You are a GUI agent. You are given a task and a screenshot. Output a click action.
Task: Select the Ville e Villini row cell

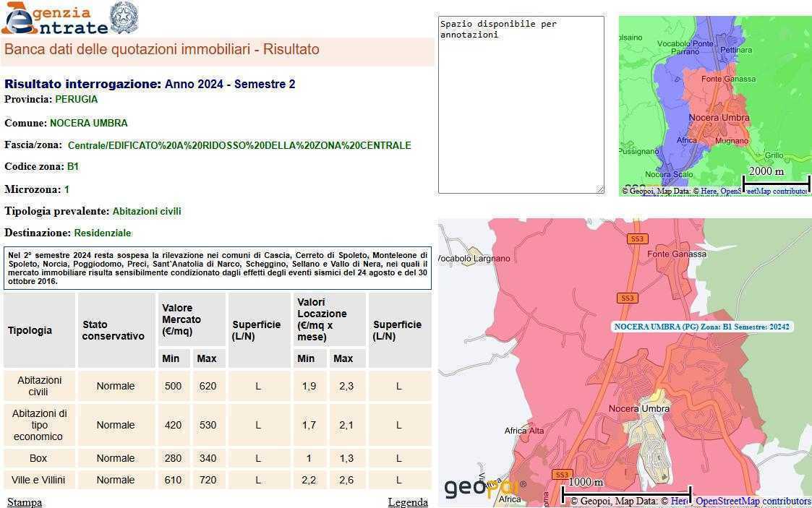(38, 480)
